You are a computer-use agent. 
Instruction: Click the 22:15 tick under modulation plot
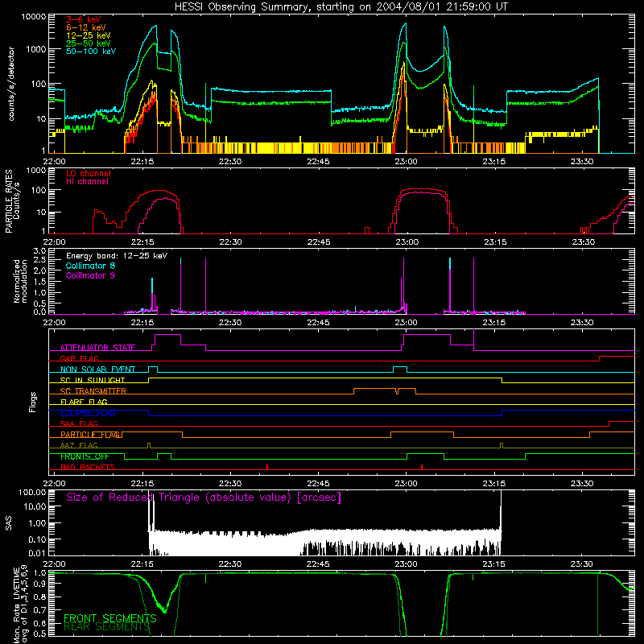pyautogui.click(x=142, y=323)
